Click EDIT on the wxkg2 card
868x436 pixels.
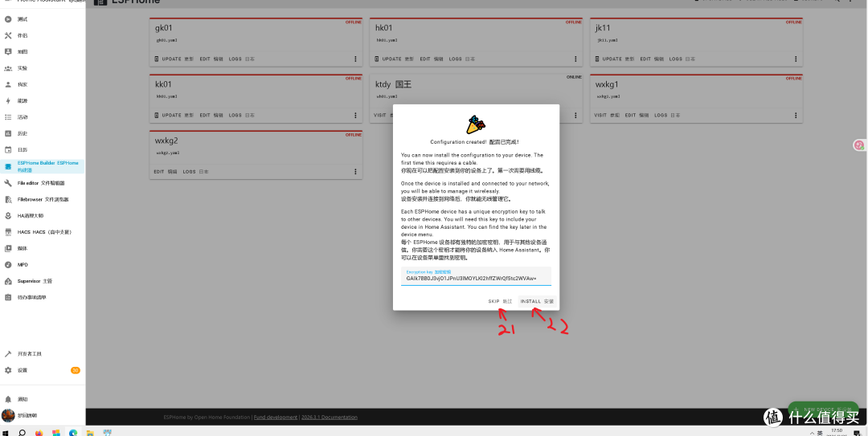pyautogui.click(x=165, y=172)
